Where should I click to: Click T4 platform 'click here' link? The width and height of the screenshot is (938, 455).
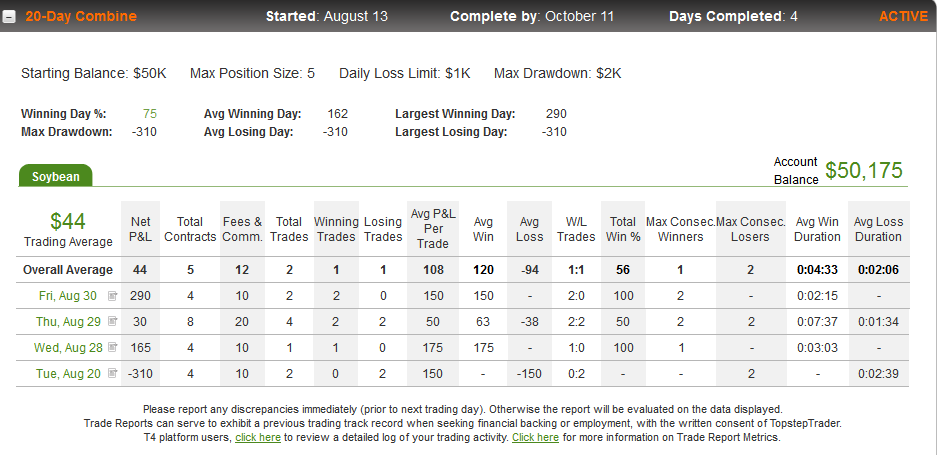[x=258, y=437]
